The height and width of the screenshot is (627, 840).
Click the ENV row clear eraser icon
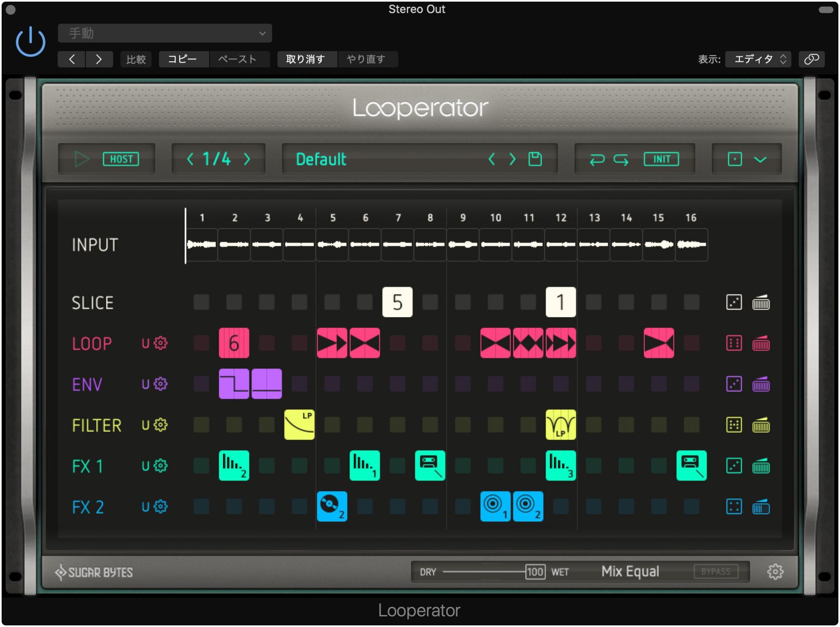click(761, 384)
